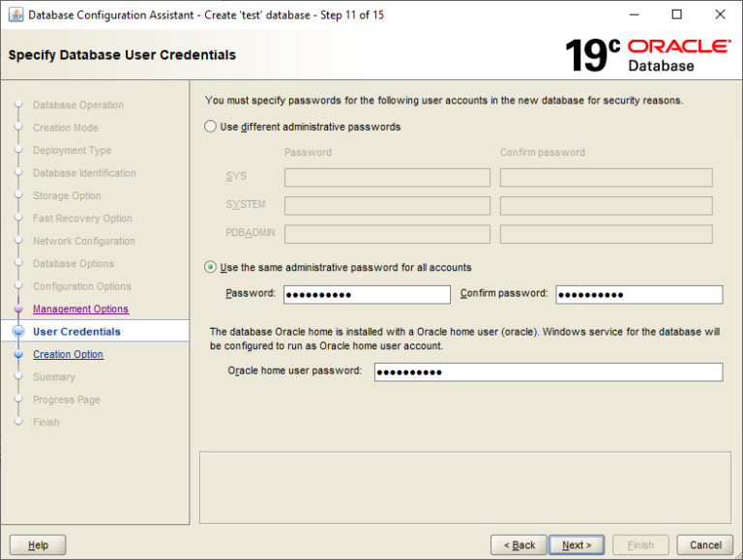Click the message area at bottom

(x=465, y=487)
